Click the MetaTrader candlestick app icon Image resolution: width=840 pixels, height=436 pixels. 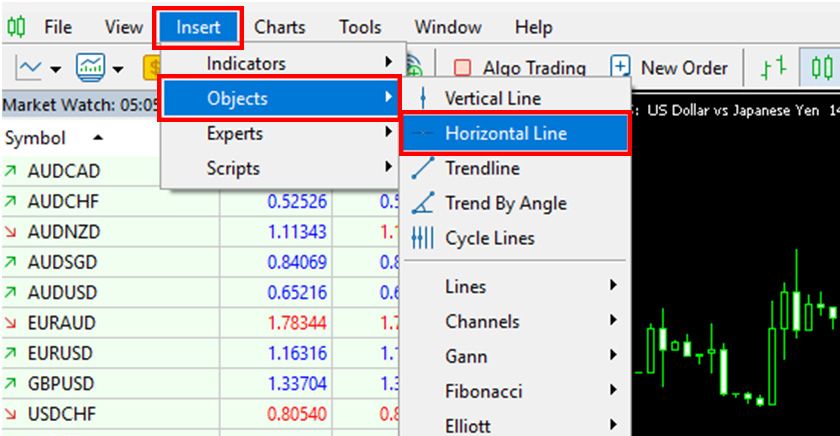17,27
